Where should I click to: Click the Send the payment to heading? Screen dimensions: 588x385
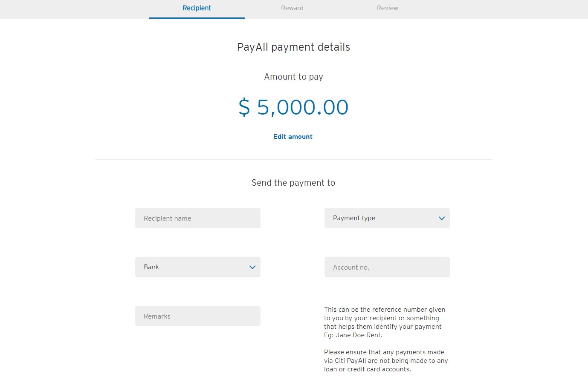click(293, 183)
